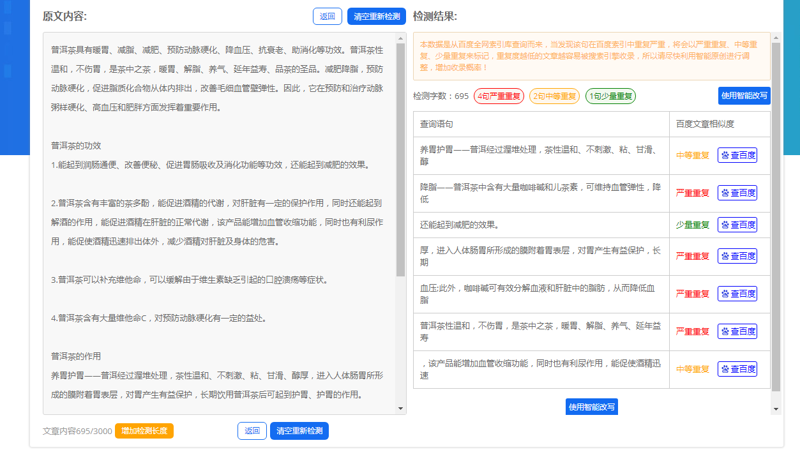
Task: Click the 文章内容695/3000 counter
Action: (77, 431)
